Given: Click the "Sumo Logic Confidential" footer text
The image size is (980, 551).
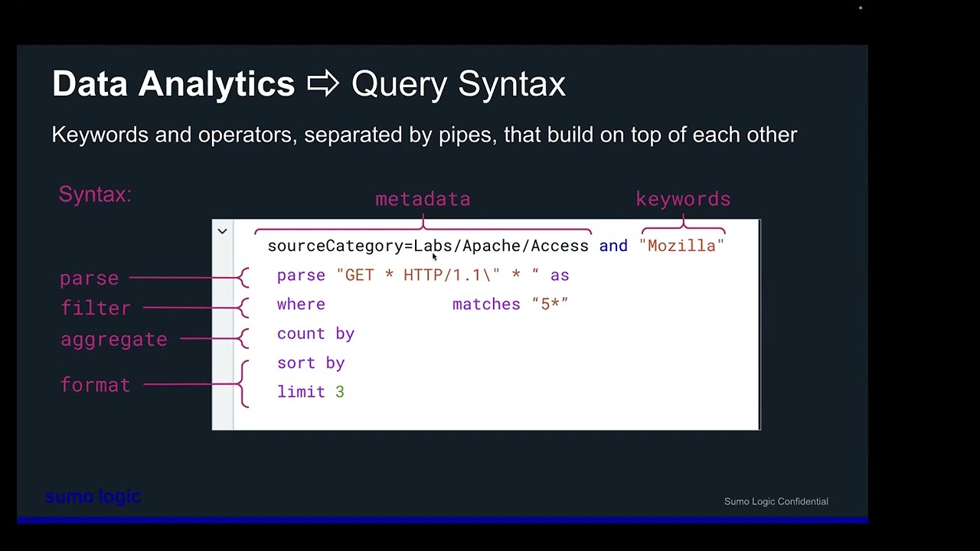Looking at the screenshot, I should (776, 501).
